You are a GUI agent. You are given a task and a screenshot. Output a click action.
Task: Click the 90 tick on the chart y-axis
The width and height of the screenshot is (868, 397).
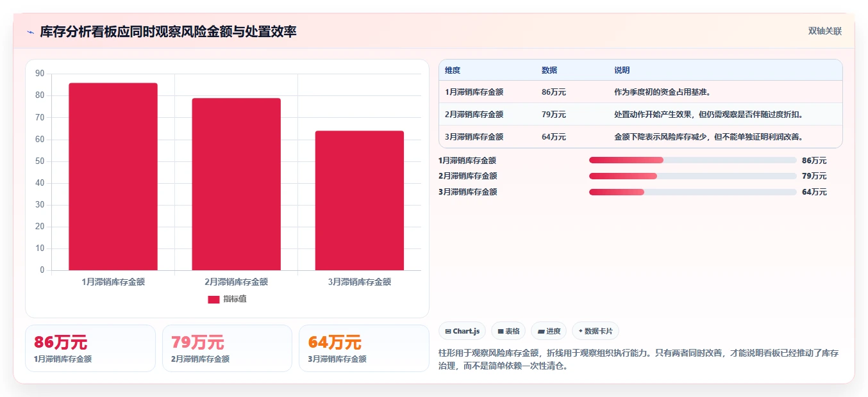[40, 74]
